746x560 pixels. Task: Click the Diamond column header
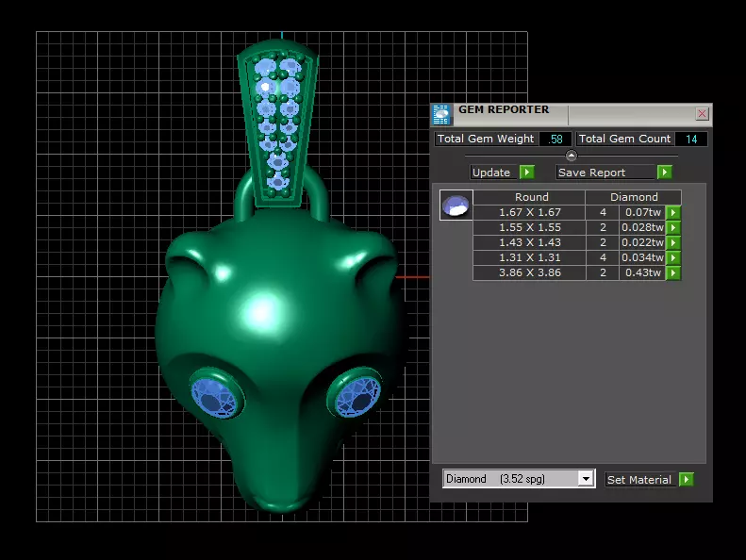pyautogui.click(x=634, y=197)
